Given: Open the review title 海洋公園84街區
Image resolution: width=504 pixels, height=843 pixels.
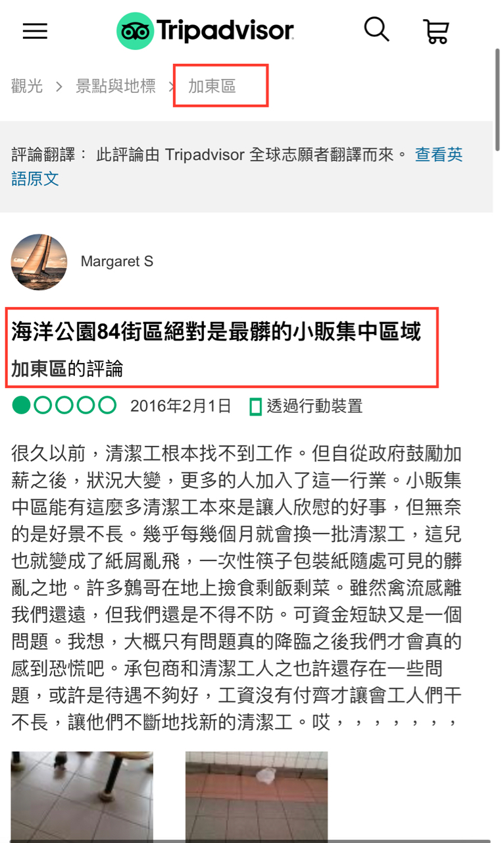Looking at the screenshot, I should (216, 332).
